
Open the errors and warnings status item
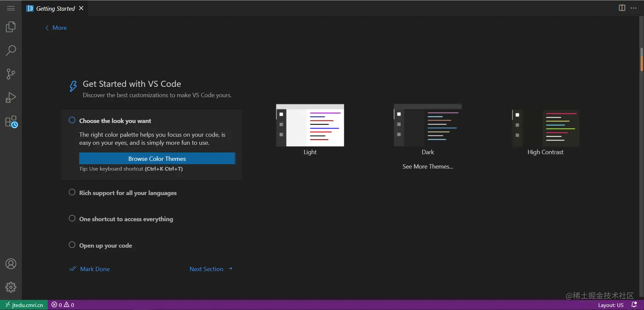[63, 305]
